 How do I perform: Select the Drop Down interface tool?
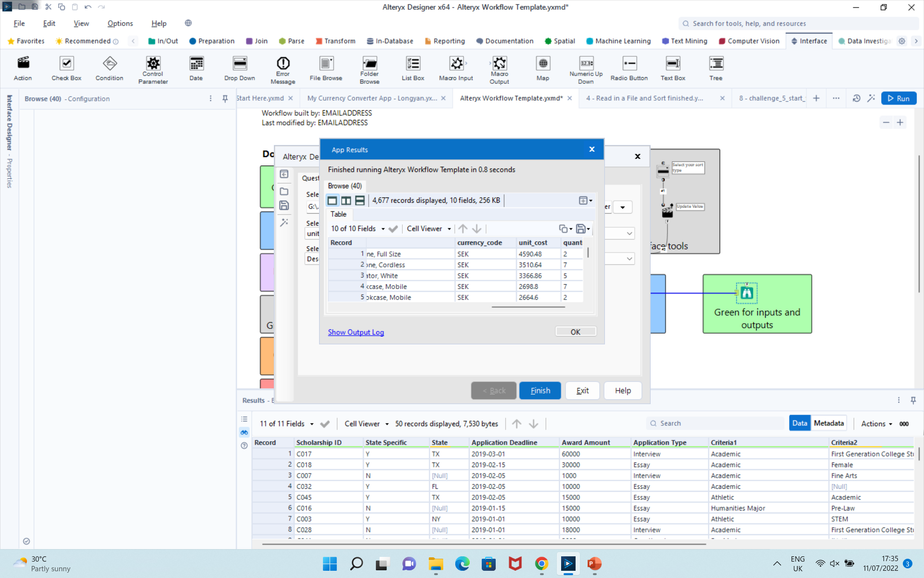tap(240, 68)
